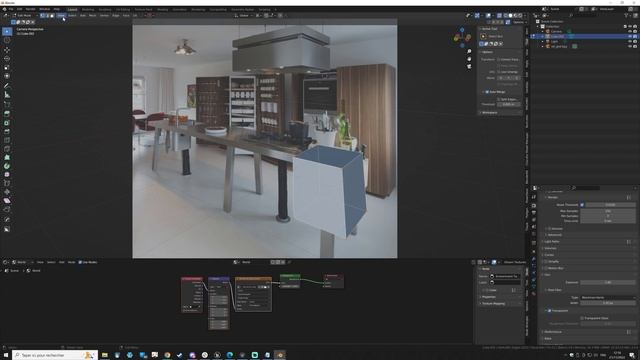Select the Smooth tool

(x=7, y=174)
